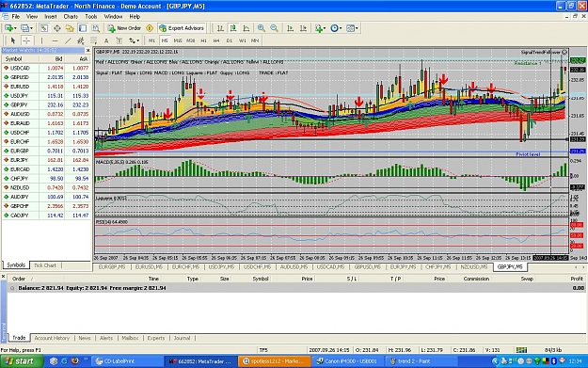Open the Strategy Tester icon

coord(96,28)
